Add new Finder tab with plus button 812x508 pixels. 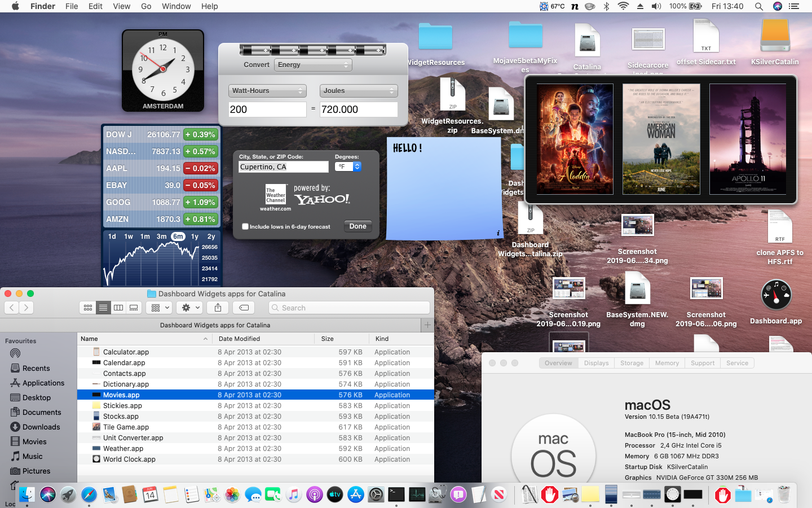coord(427,325)
